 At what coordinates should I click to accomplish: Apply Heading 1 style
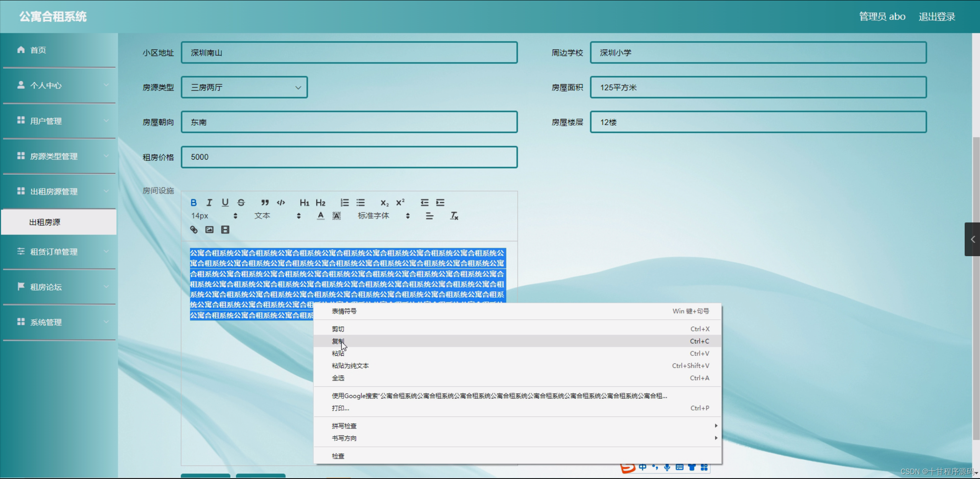[x=304, y=203]
